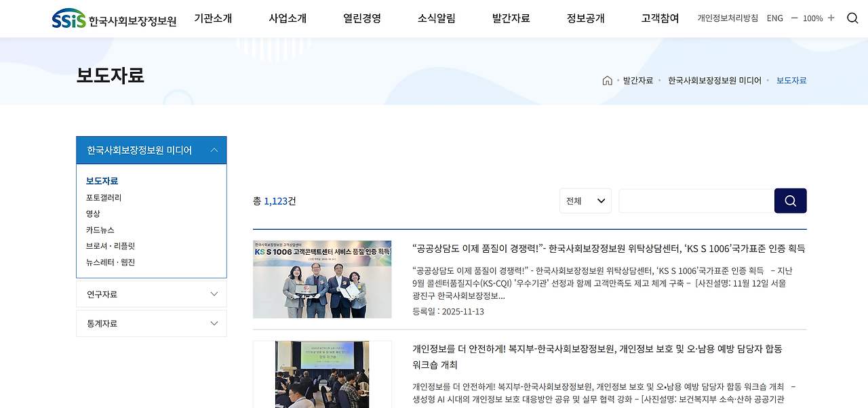Increase page zoom with plus icon
Image resolution: width=868 pixels, height=408 pixels.
(831, 18)
